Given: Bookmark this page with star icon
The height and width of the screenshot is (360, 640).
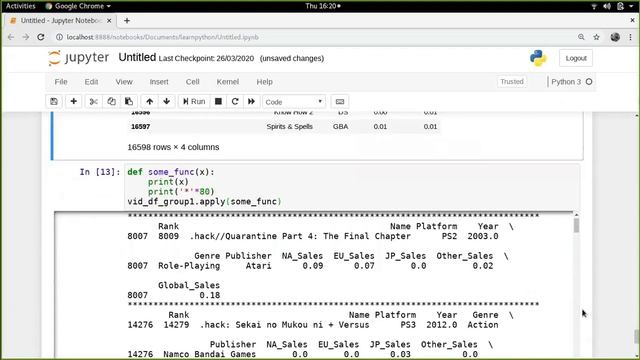Looking at the screenshot, I should tap(596, 37).
